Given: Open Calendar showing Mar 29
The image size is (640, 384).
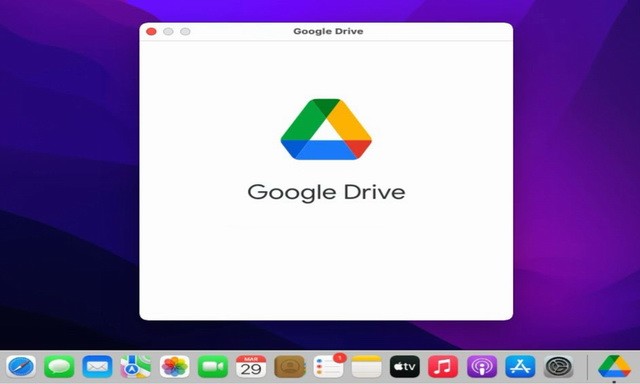Looking at the screenshot, I should [x=251, y=366].
